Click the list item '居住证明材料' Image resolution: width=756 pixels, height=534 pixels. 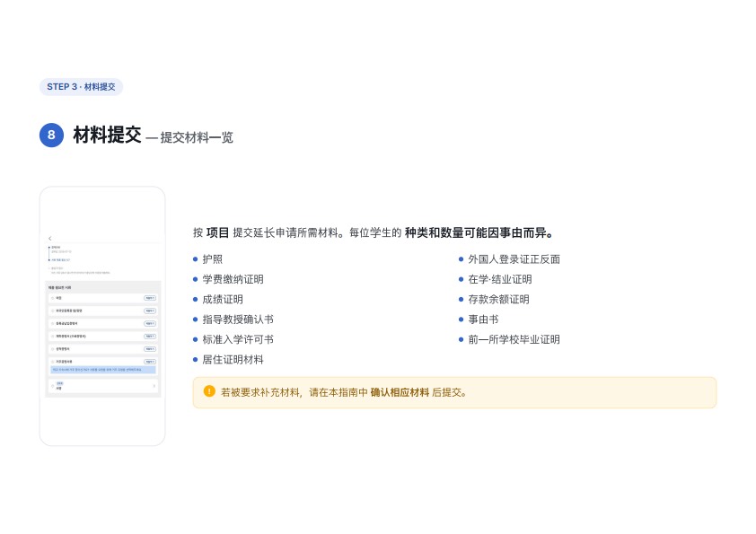[x=233, y=360]
